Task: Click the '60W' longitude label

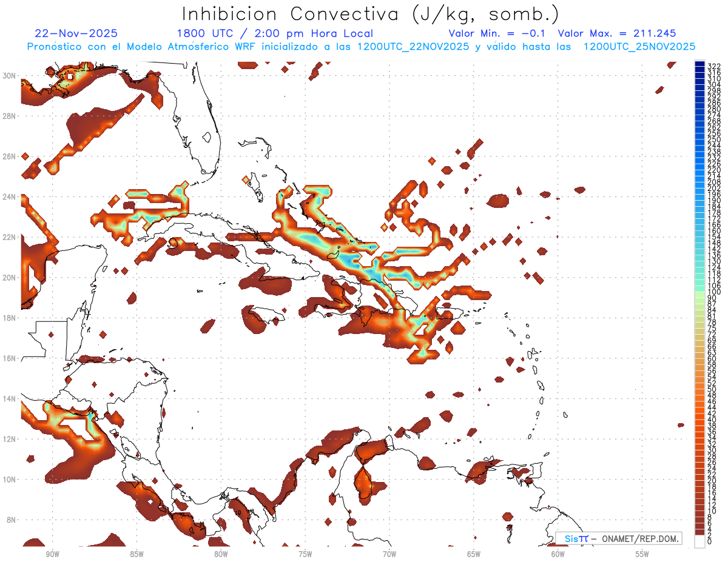Action: [558, 554]
